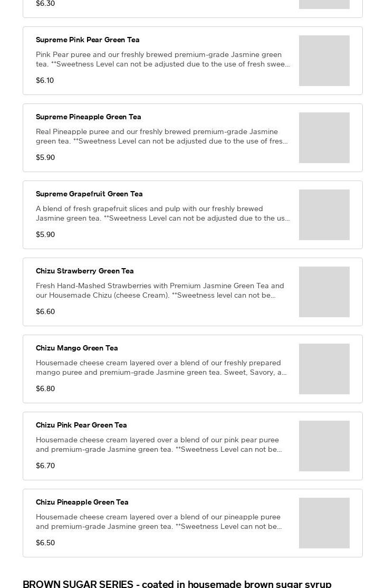The height and width of the screenshot is (588, 385).
Task: Click Chizu Pink Pear Green Tea thumbnail
Action: (x=324, y=446)
